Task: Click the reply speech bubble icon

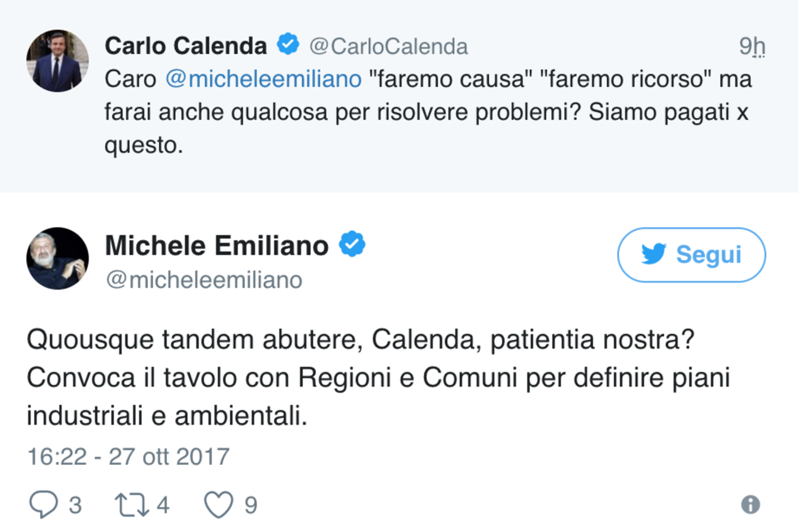Action: pos(44,504)
